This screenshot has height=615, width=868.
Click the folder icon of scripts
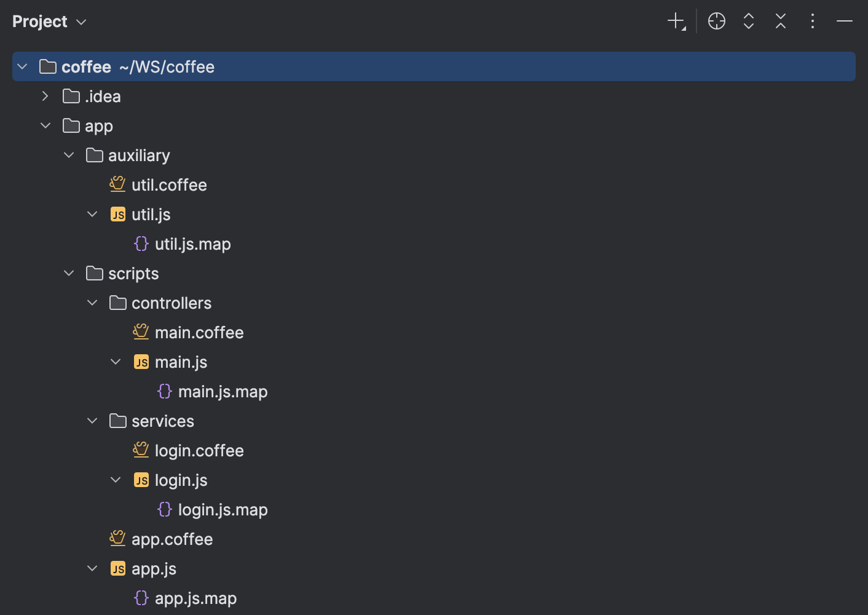tap(93, 272)
